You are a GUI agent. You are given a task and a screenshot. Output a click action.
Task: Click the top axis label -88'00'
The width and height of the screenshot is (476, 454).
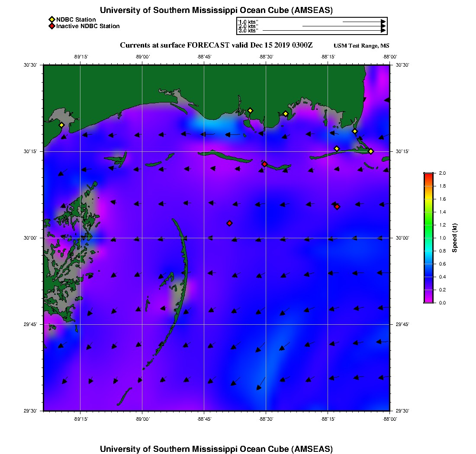click(390, 57)
